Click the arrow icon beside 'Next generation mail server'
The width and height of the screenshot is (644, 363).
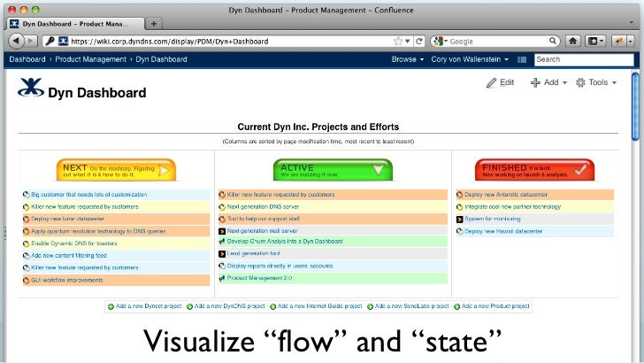click(222, 231)
